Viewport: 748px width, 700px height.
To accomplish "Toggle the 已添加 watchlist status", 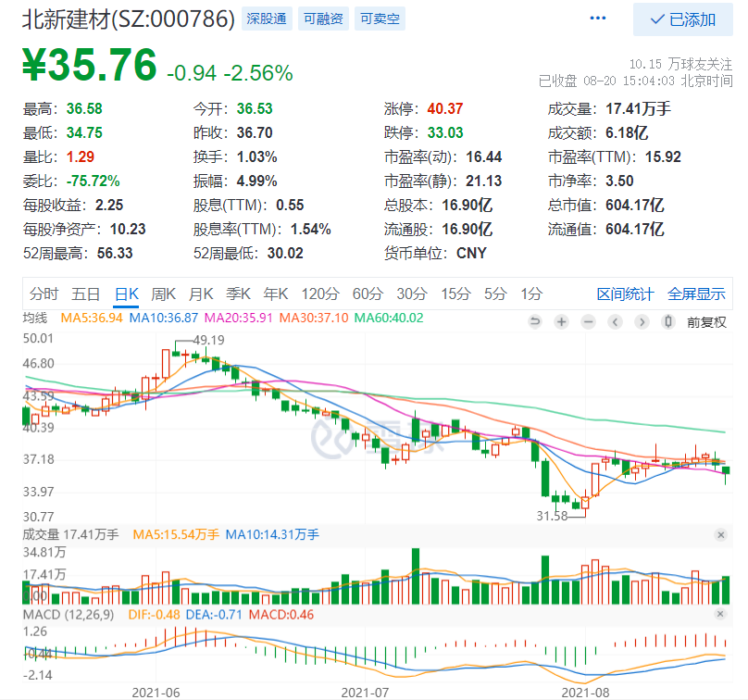I will click(x=682, y=18).
